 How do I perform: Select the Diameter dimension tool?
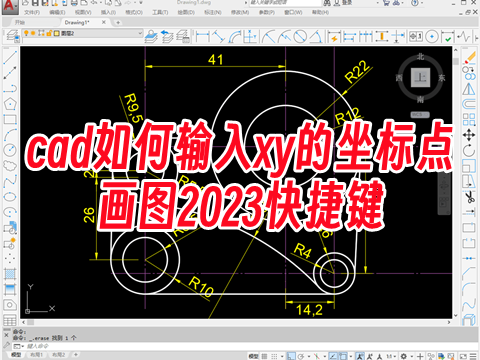(300, 36)
